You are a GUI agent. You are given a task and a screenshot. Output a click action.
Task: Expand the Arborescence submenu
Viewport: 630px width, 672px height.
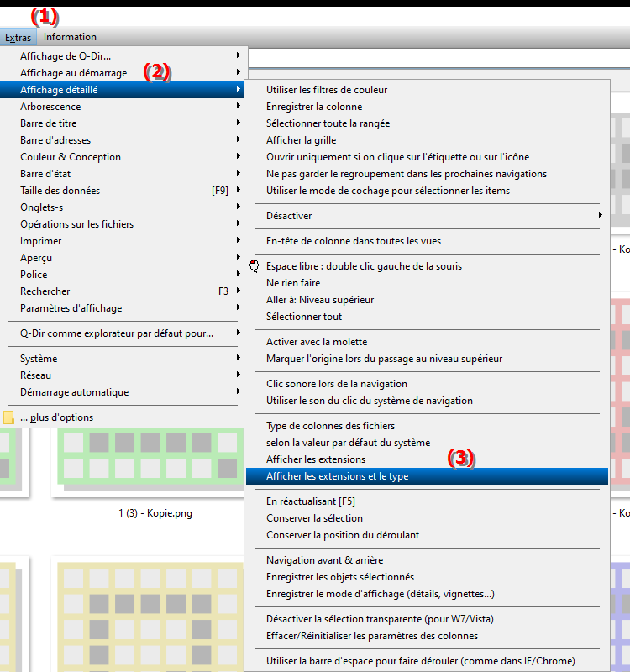point(122,107)
